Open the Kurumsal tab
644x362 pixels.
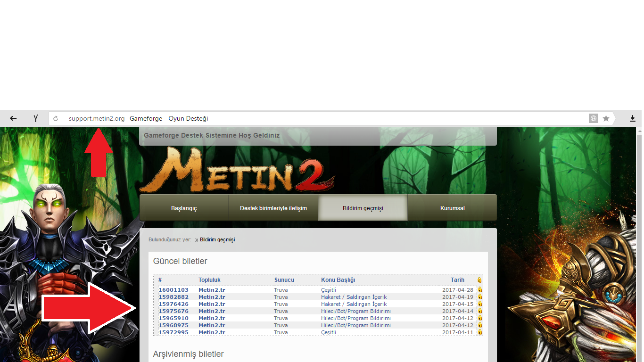(453, 208)
